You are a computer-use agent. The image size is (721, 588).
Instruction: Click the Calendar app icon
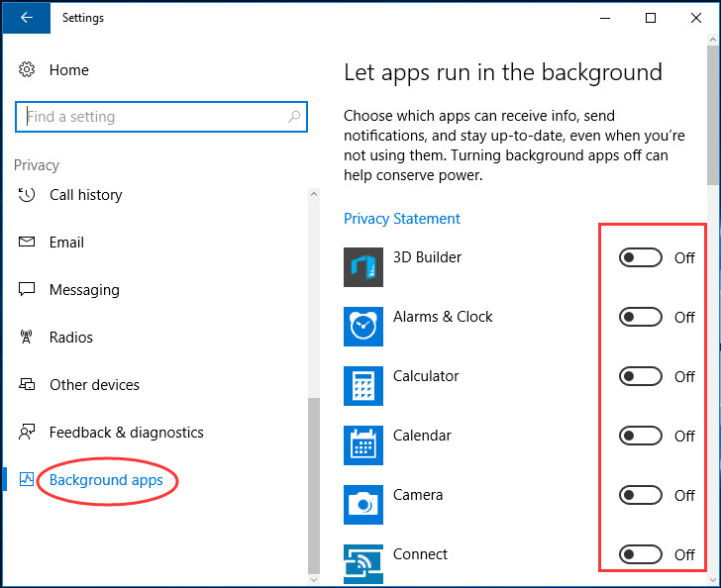pyautogui.click(x=363, y=445)
